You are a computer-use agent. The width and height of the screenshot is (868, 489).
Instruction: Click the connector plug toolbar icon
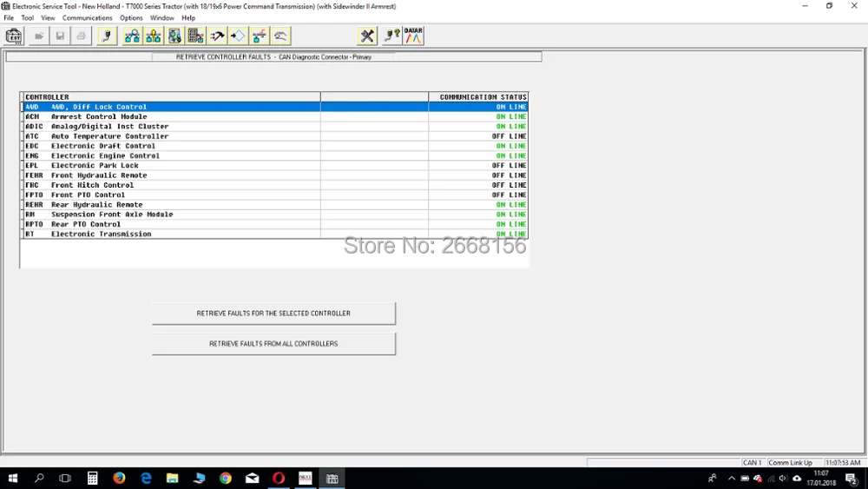coord(106,36)
